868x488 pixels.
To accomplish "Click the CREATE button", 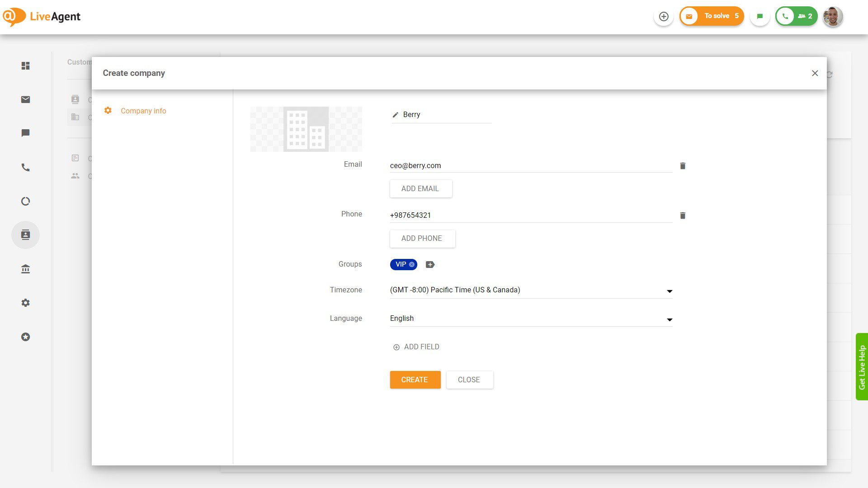I will pyautogui.click(x=415, y=380).
